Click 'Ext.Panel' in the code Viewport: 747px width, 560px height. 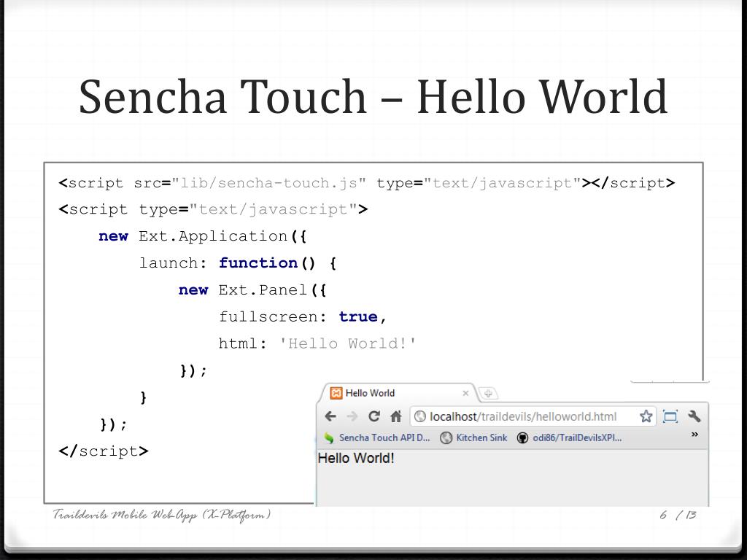(x=263, y=290)
